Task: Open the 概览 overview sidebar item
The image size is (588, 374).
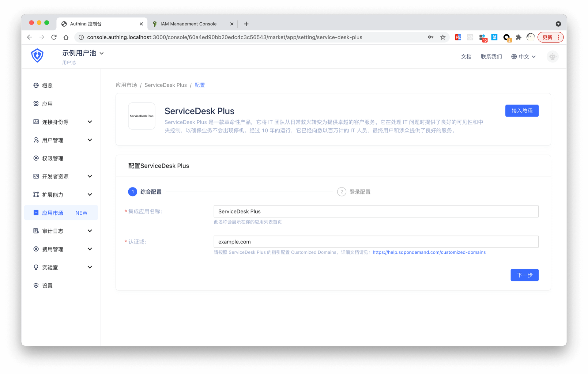Action: pyautogui.click(x=47, y=86)
